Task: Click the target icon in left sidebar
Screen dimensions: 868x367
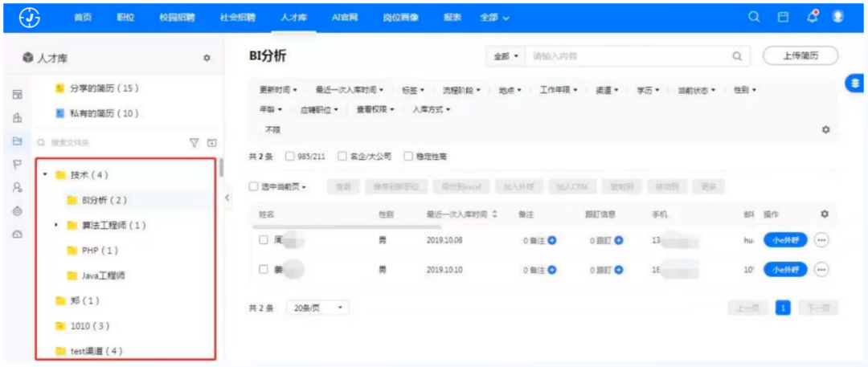Action: point(17,211)
